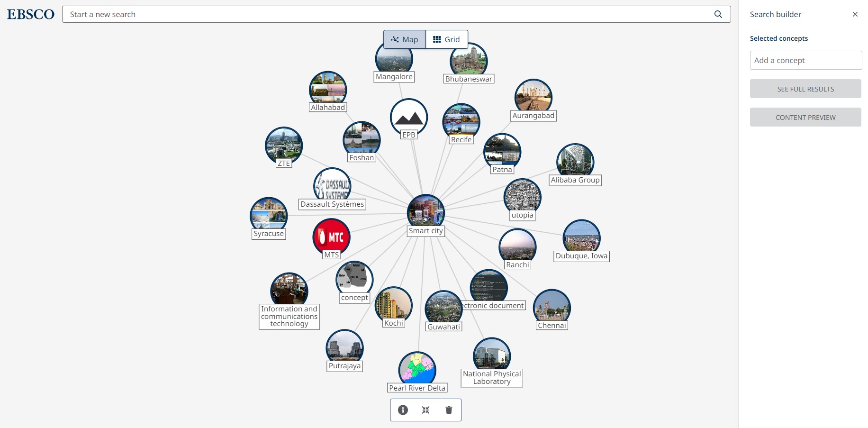Select the Smart city center node

pos(426,212)
